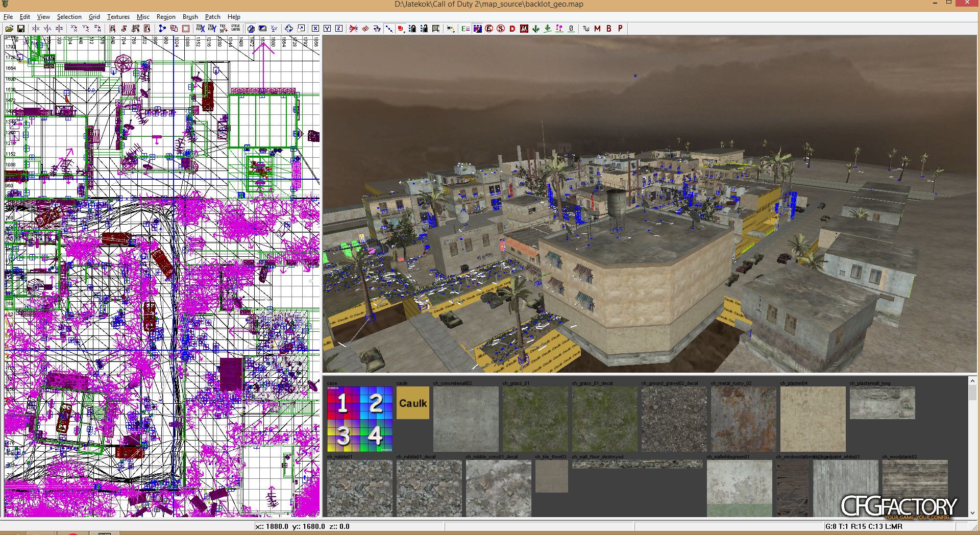Viewport: 980px width, 535px height.
Task: Click the zero (0) toolbar icon
Action: point(571,29)
